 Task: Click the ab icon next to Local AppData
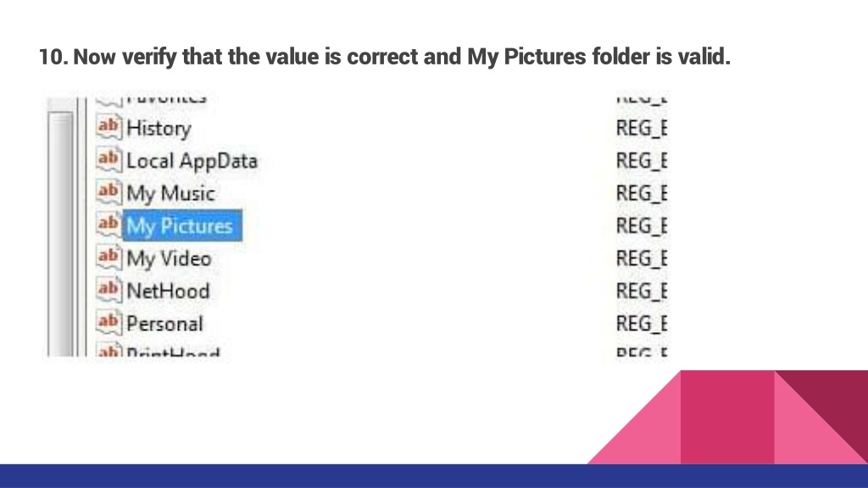[x=109, y=160]
